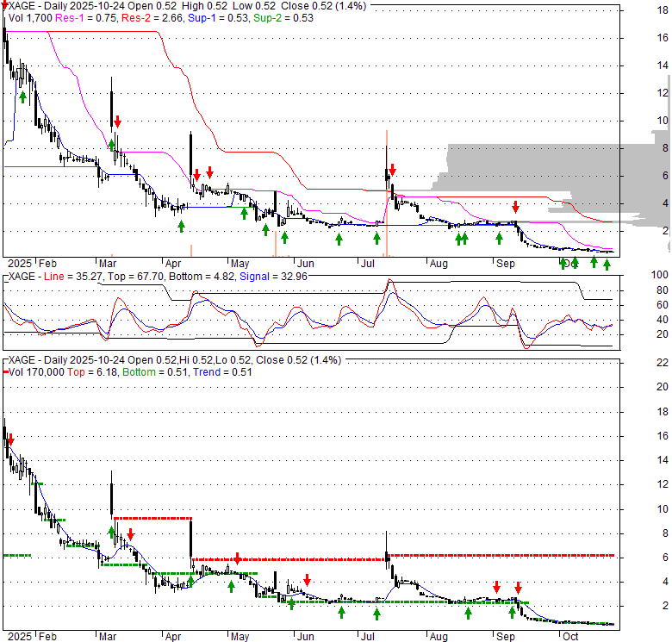The height and width of the screenshot is (642, 672).
Task: Click the red arrow on the May resistance line, bottom chart
Action: 238,558
